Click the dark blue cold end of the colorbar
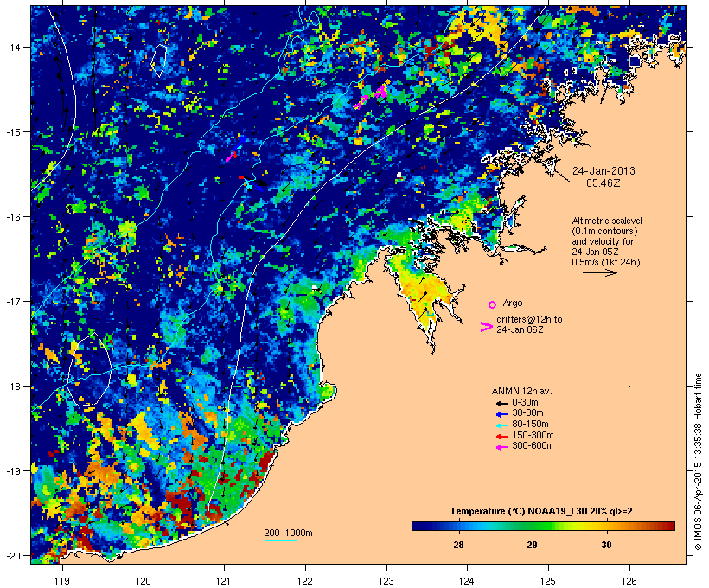The width and height of the screenshot is (709, 588). click(418, 526)
